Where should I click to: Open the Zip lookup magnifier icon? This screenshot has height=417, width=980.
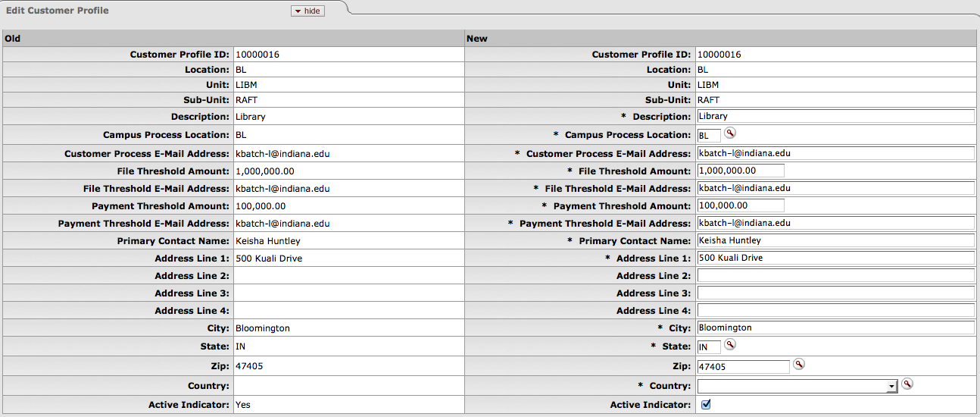coord(798,365)
